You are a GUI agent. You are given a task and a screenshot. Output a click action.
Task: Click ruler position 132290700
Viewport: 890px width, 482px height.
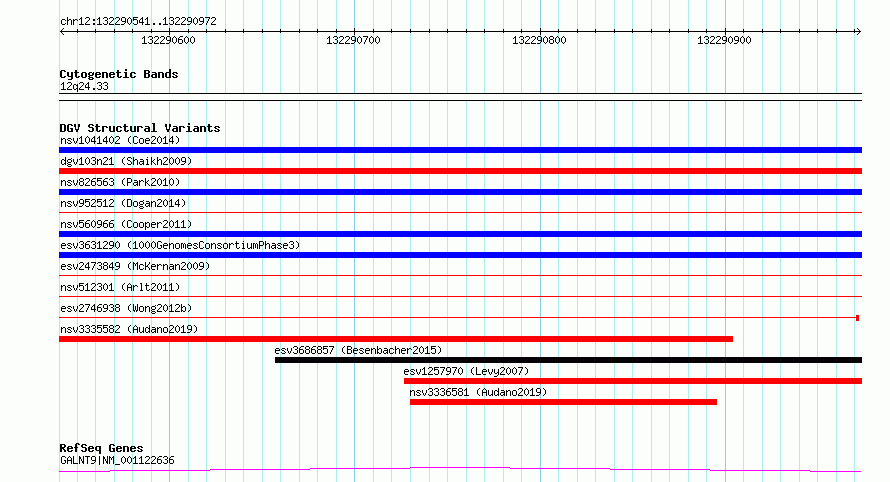353,40
